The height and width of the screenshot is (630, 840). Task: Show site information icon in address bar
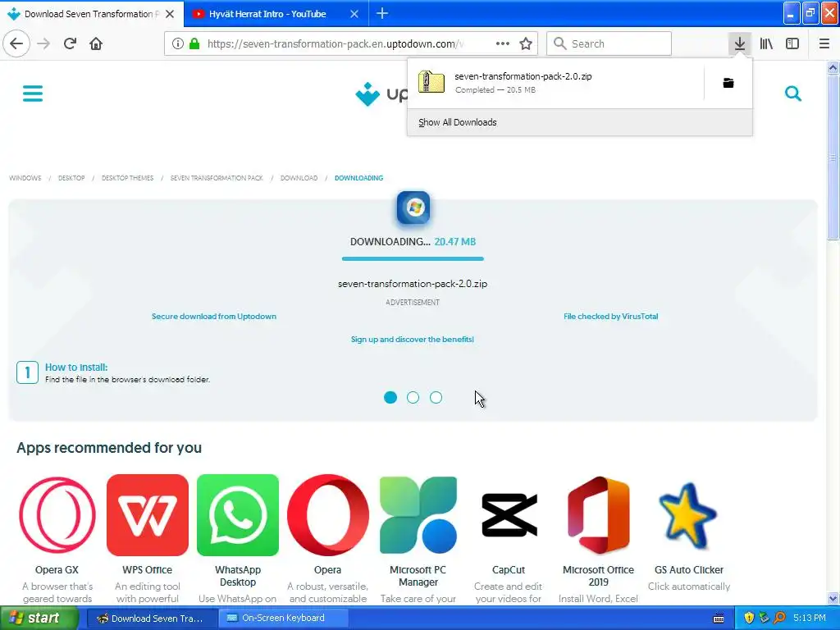click(178, 43)
